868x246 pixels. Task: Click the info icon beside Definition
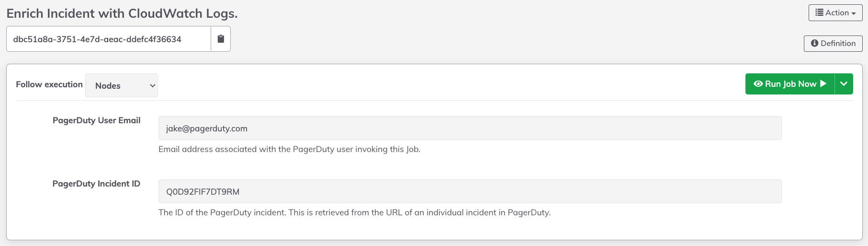pyautogui.click(x=814, y=43)
